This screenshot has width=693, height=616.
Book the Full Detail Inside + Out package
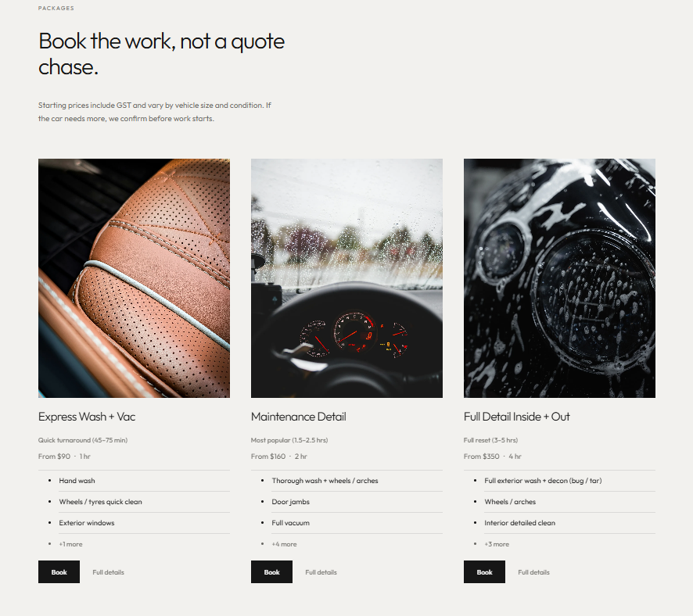[484, 572]
